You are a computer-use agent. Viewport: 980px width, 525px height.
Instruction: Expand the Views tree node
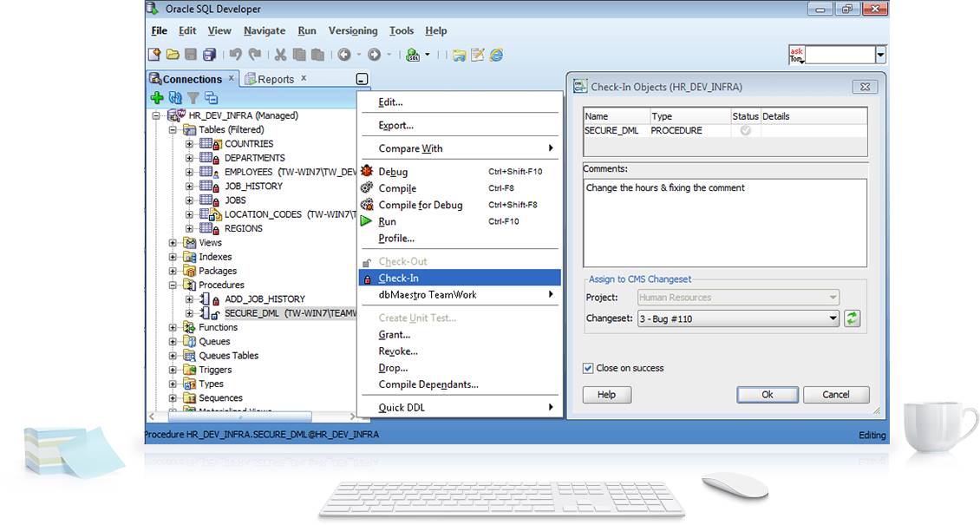point(173,242)
